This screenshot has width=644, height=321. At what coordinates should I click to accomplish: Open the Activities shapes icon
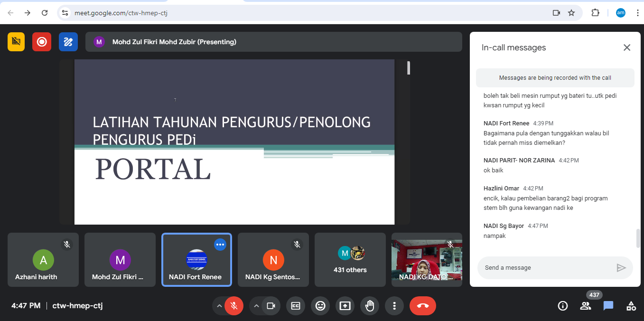pos(631,306)
